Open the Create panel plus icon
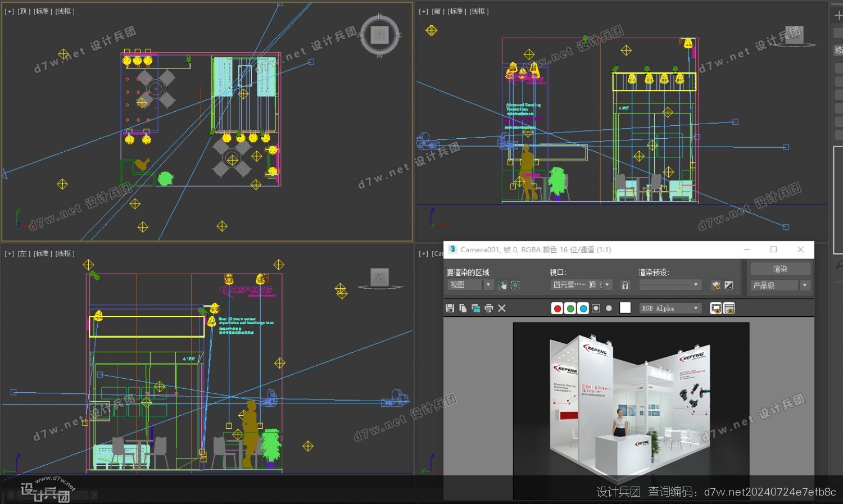Screen dimensions: 843x504 tap(838, 15)
